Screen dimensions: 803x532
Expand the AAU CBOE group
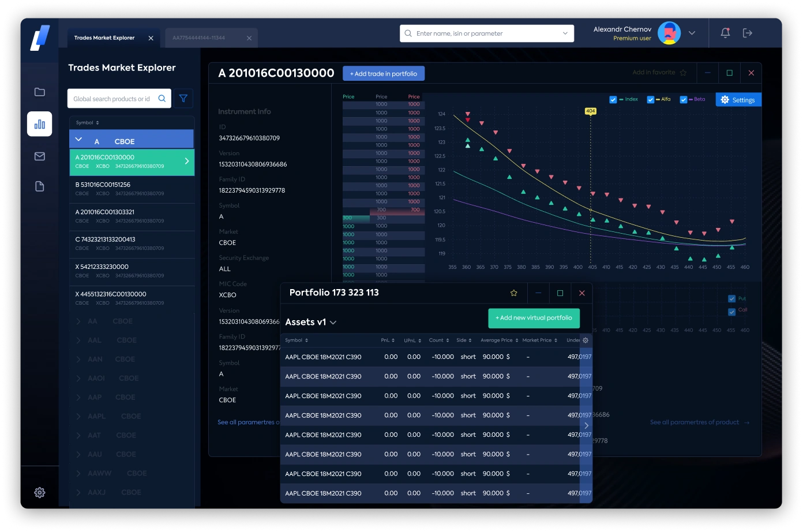tap(79, 455)
